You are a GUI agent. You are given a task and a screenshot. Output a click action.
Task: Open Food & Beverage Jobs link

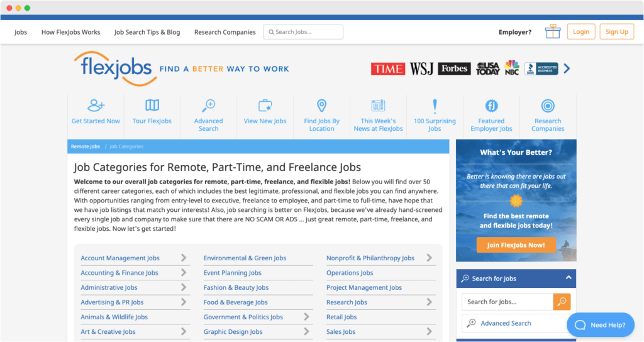pos(235,302)
